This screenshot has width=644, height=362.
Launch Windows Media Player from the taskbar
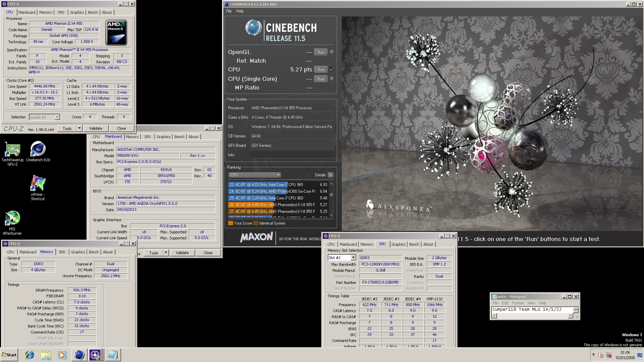(62, 355)
